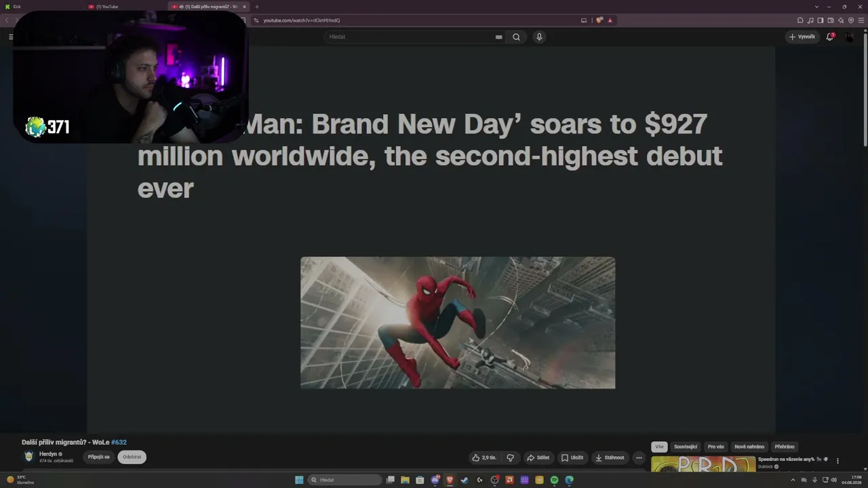Screen dimensions: 868x488
Task: Open the on-screen keyboard icon in the search box
Action: 499,37
